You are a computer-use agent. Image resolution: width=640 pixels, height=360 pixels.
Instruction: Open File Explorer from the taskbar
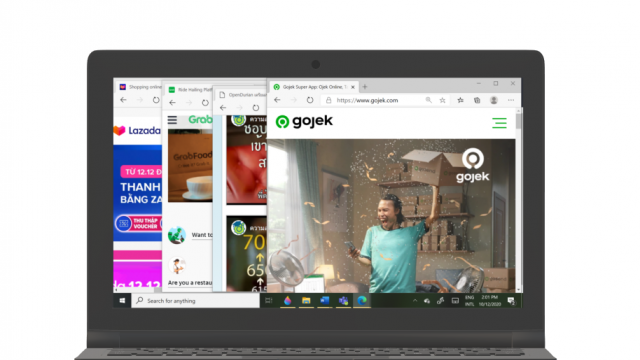tap(306, 300)
